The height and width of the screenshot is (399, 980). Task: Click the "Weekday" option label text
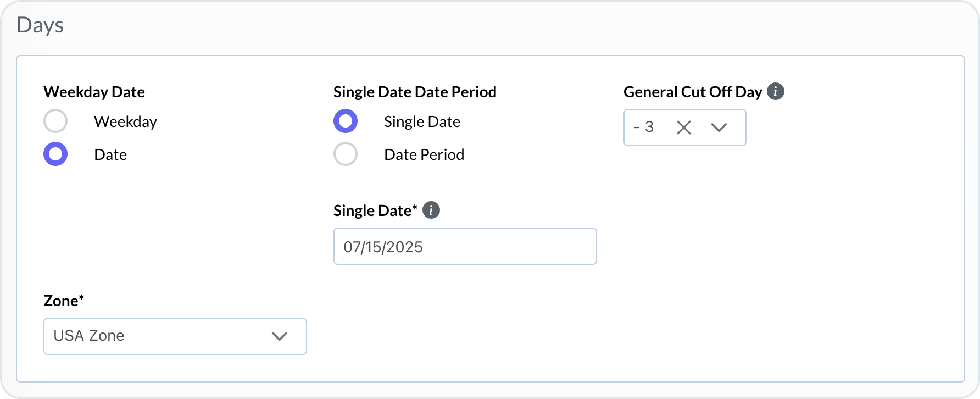point(125,121)
